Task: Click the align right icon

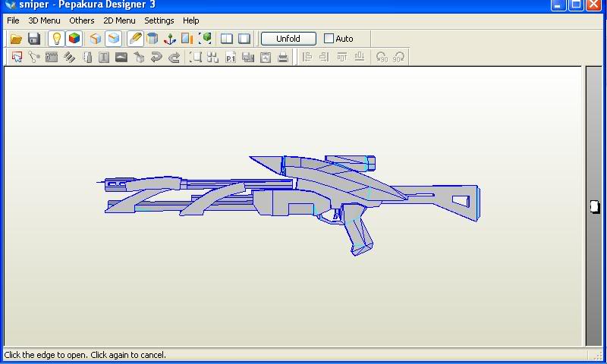Action: pyautogui.click(x=325, y=57)
